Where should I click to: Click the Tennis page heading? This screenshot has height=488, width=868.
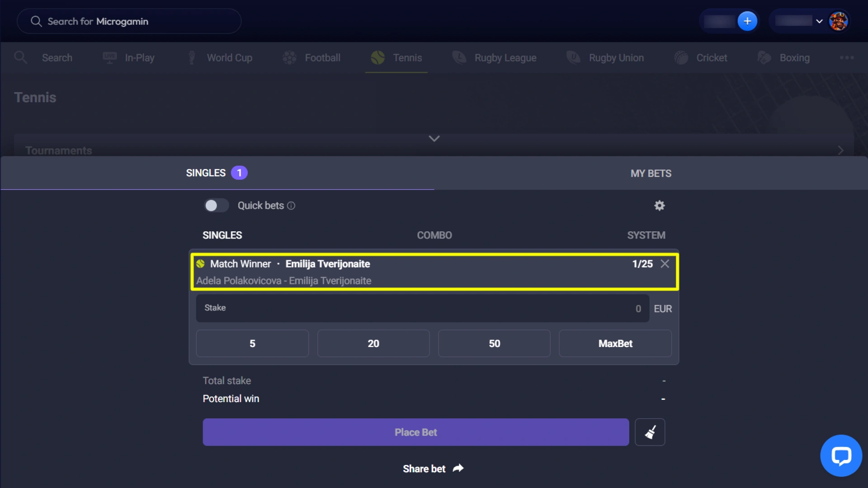point(35,98)
